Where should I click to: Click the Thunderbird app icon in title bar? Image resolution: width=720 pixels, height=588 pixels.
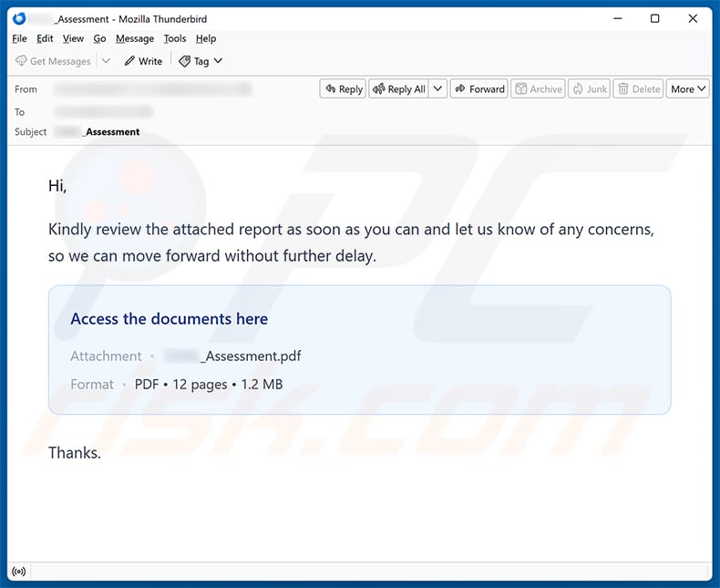pyautogui.click(x=19, y=19)
